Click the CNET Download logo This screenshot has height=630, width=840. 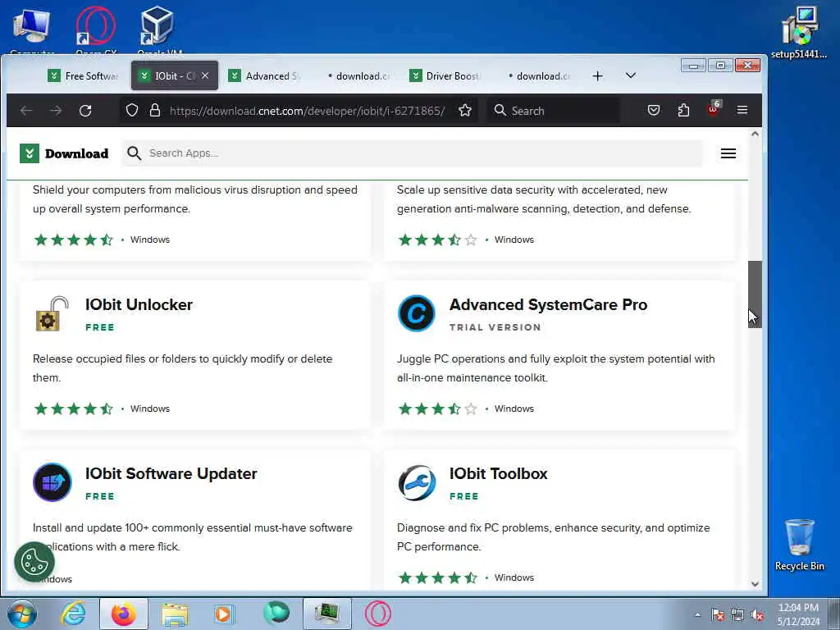coord(64,153)
